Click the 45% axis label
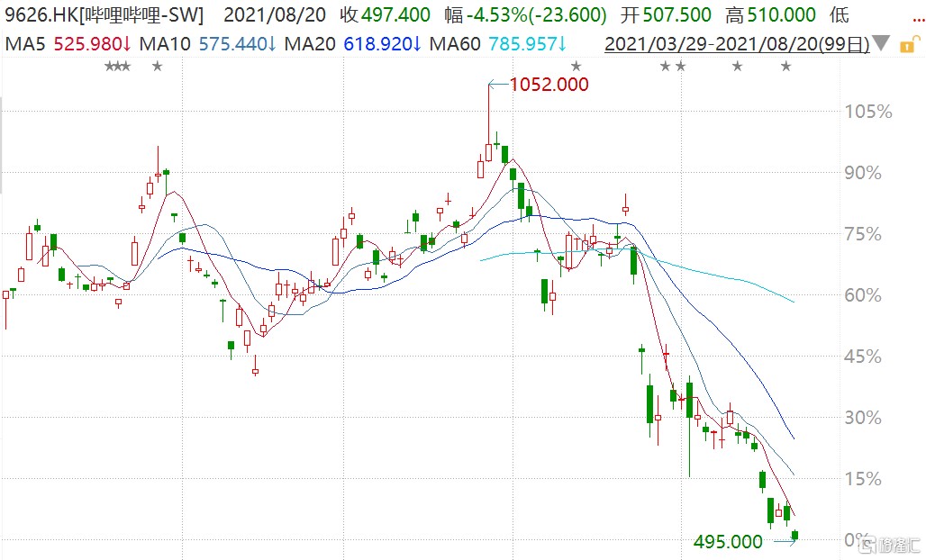926x560 pixels. pyautogui.click(x=863, y=357)
